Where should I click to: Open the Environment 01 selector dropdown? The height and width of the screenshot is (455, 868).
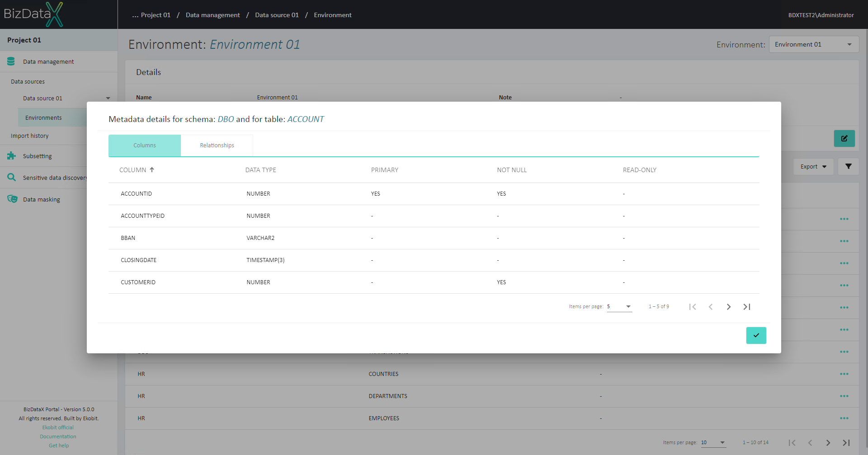[x=814, y=44]
